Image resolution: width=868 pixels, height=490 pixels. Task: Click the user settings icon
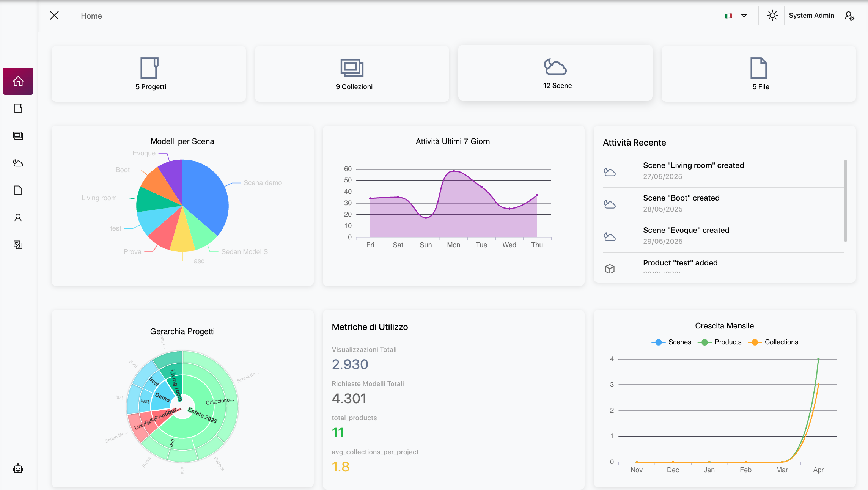coord(849,16)
